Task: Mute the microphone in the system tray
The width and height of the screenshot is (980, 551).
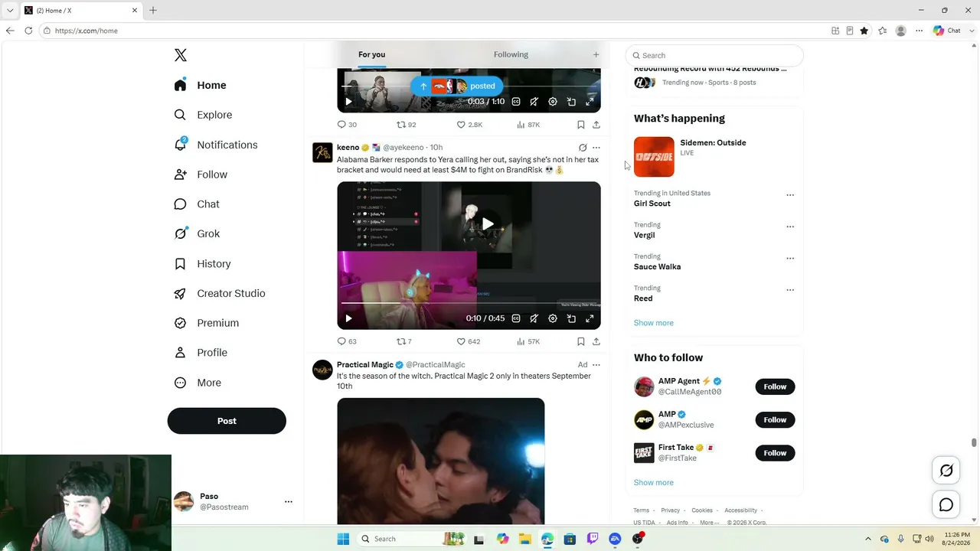Action: (900, 539)
